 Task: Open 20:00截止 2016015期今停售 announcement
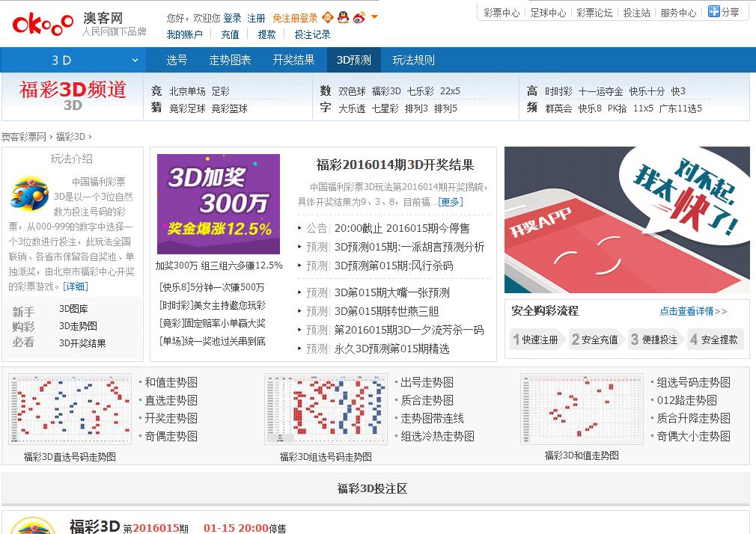(x=402, y=228)
